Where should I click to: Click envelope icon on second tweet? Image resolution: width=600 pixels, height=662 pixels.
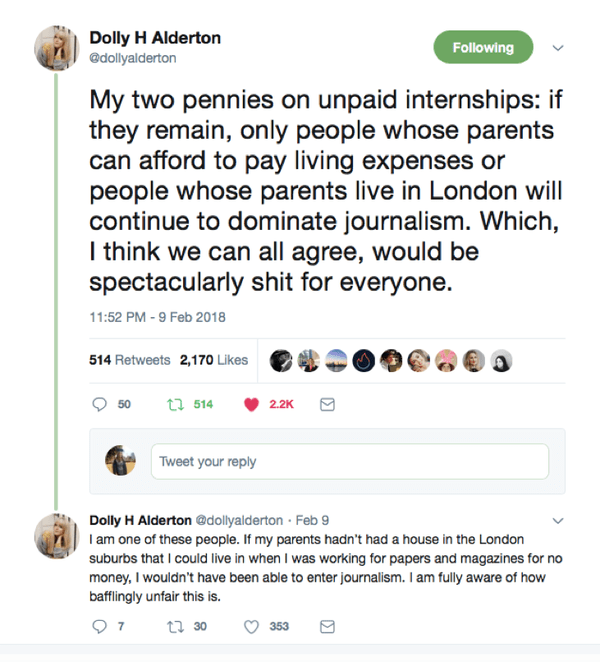coord(326,626)
